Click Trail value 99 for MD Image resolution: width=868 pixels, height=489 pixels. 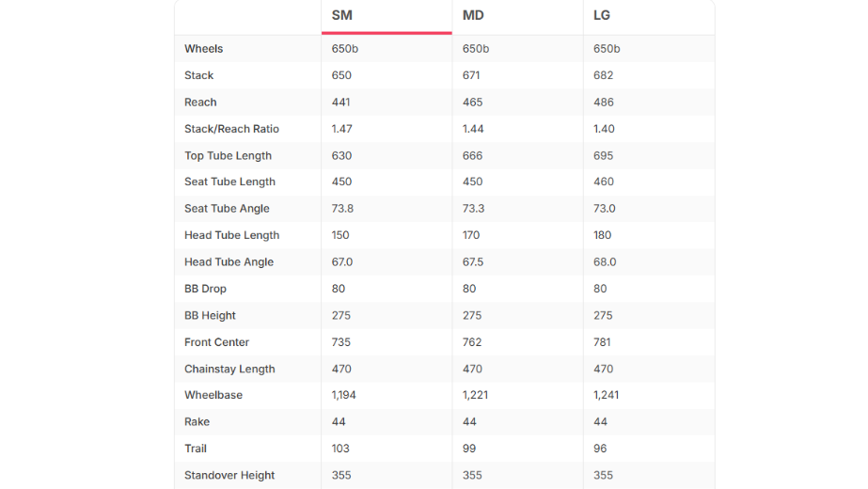(469, 449)
